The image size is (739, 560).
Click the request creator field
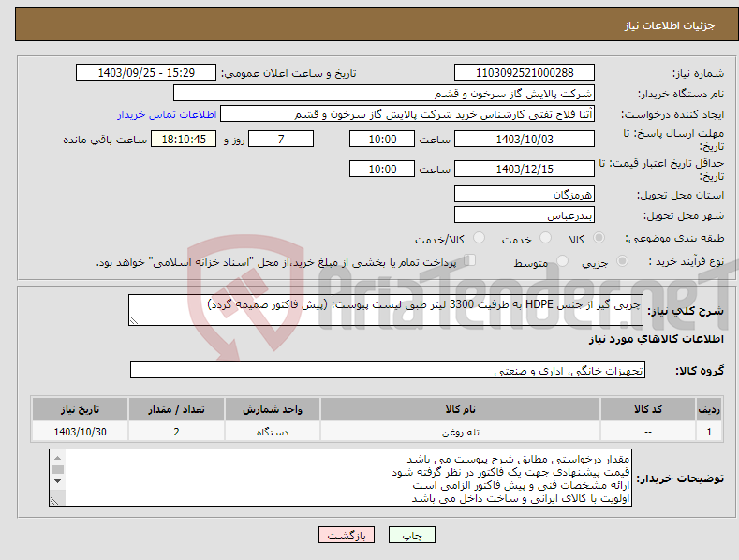pos(407,114)
